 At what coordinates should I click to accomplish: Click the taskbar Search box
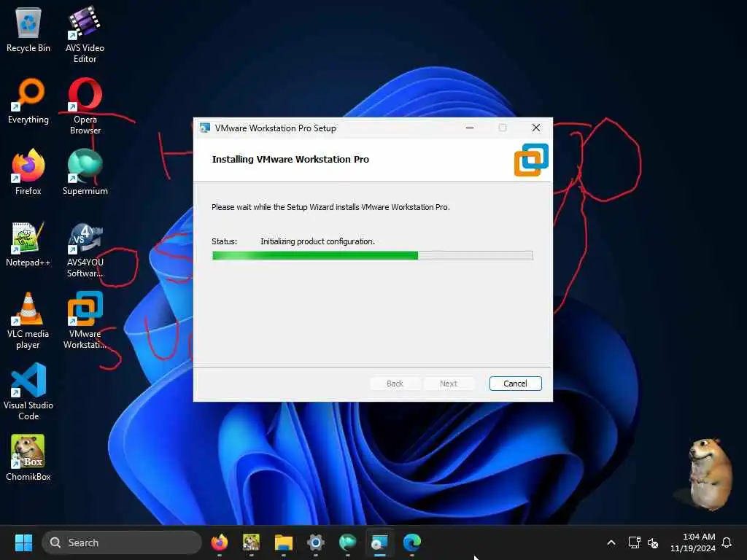tap(122, 542)
